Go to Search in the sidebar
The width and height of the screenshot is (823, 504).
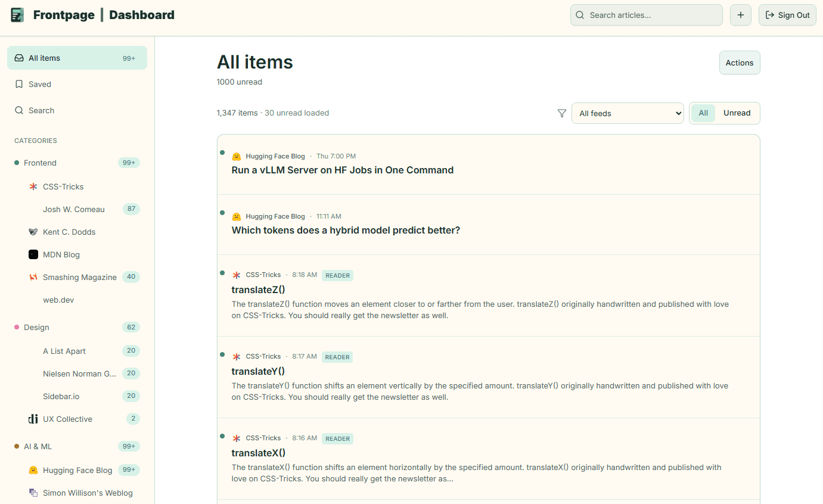coord(77,110)
